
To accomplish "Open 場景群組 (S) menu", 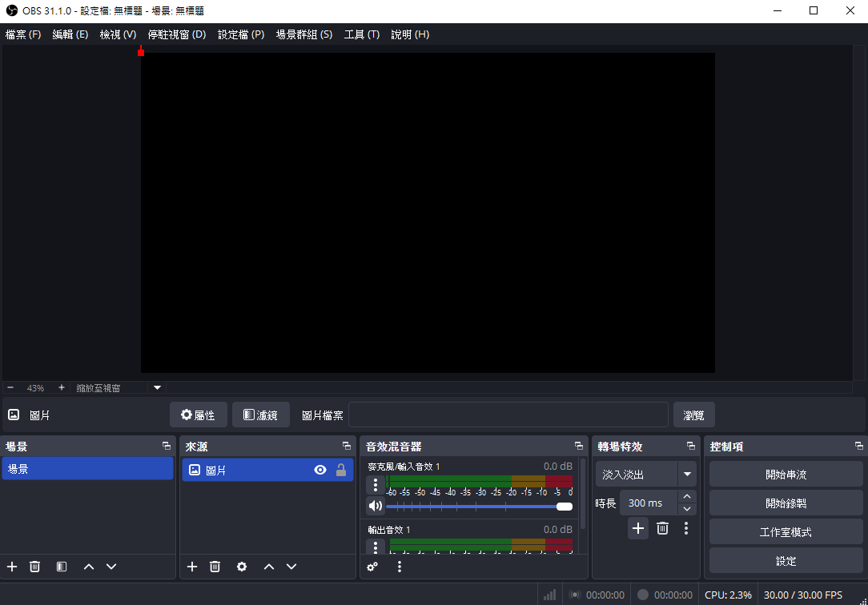I will coord(304,34).
